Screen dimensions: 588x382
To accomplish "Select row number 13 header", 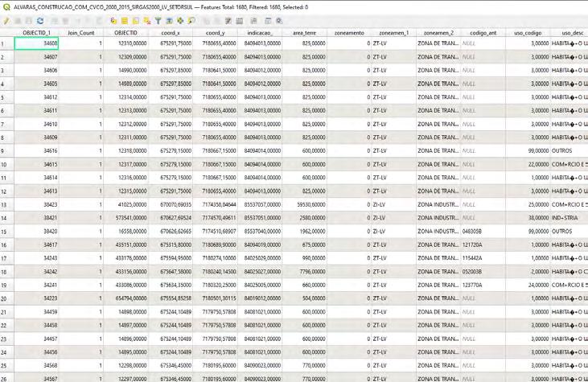I will (x=6, y=205).
